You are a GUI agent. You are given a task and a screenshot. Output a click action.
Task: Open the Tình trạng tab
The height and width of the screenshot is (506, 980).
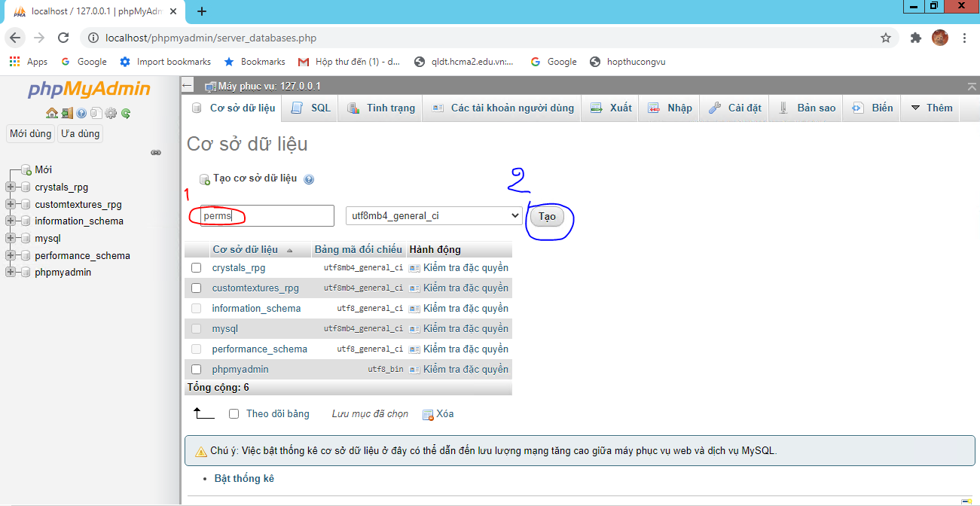pyautogui.click(x=380, y=108)
